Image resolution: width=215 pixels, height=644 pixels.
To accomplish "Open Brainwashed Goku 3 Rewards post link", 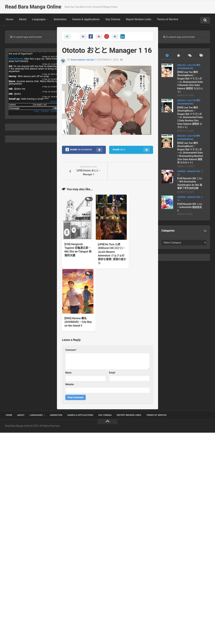I will 190,82.
